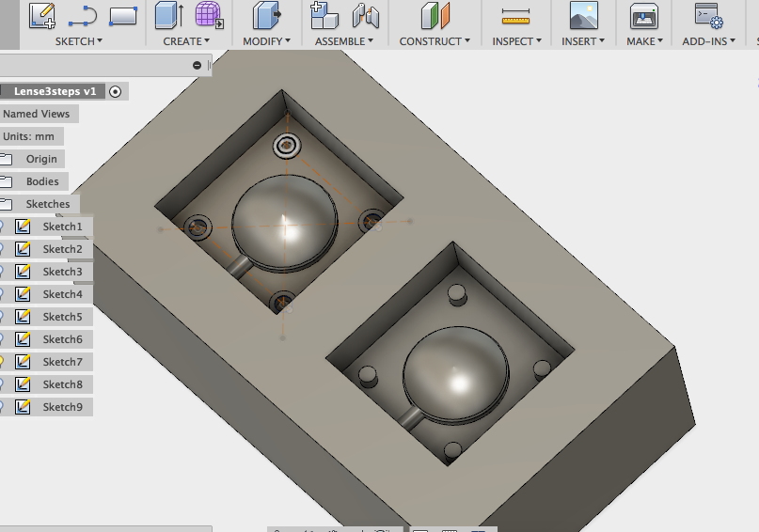Select Sketch9 in the browser tree
This screenshot has width=759, height=532.
(x=62, y=407)
